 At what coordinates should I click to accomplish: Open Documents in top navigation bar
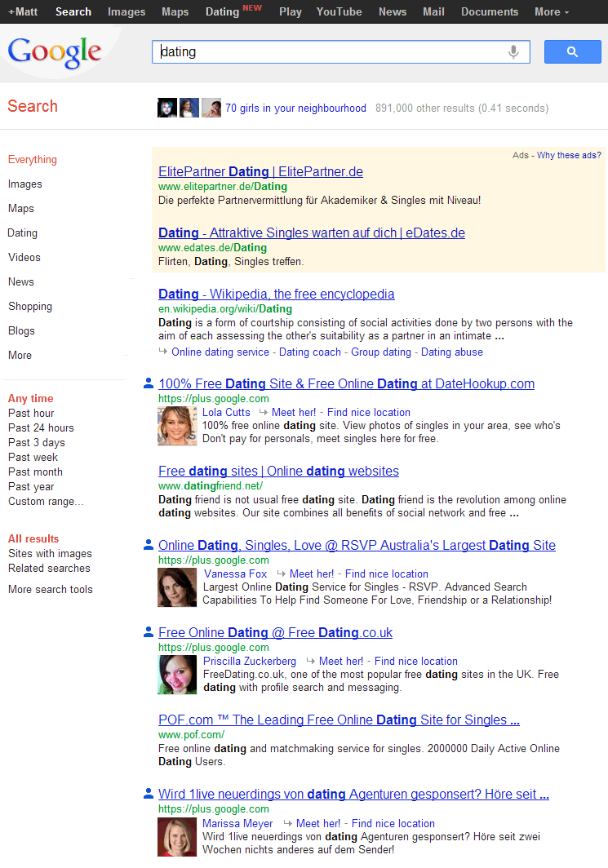pyautogui.click(x=490, y=11)
